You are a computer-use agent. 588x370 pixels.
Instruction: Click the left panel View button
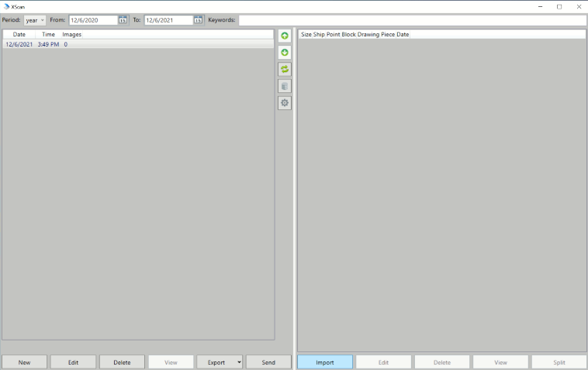coord(171,362)
